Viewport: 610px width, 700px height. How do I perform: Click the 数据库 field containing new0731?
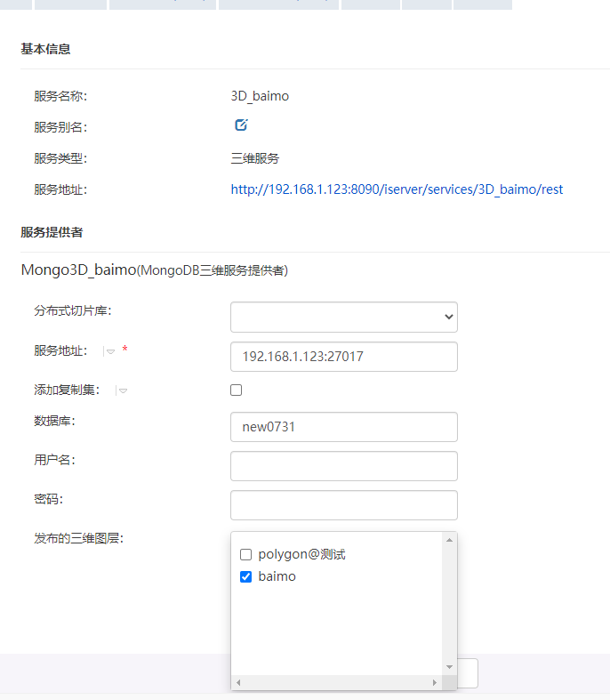click(x=343, y=427)
